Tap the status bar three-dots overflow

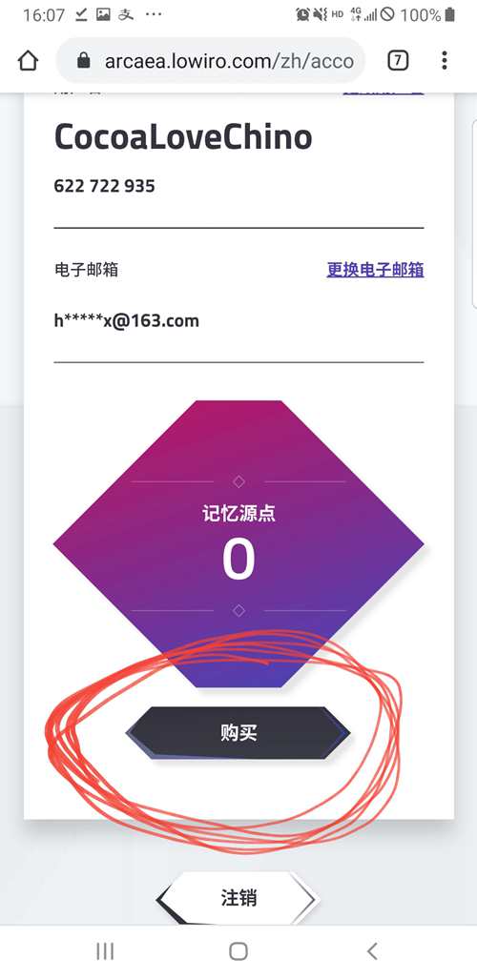point(154,15)
